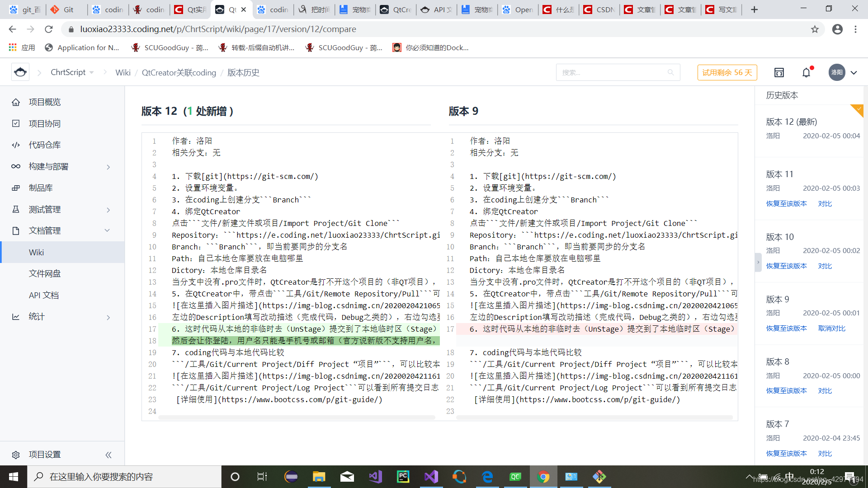This screenshot has width=868, height=488.
Task: Expand 构建与部署 submenu arrow
Action: click(108, 167)
